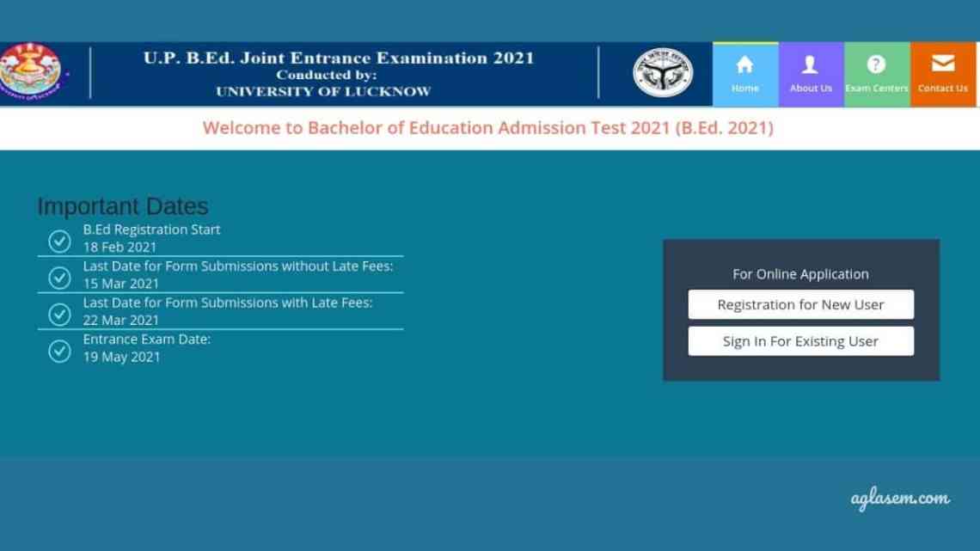Screen dimensions: 980x551
Task: Click the About Us person icon
Action: click(810, 62)
